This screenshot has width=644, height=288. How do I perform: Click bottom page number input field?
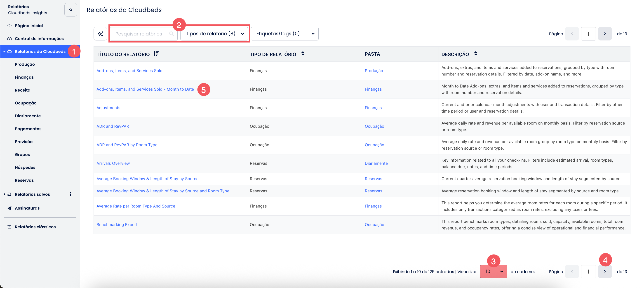click(x=588, y=271)
